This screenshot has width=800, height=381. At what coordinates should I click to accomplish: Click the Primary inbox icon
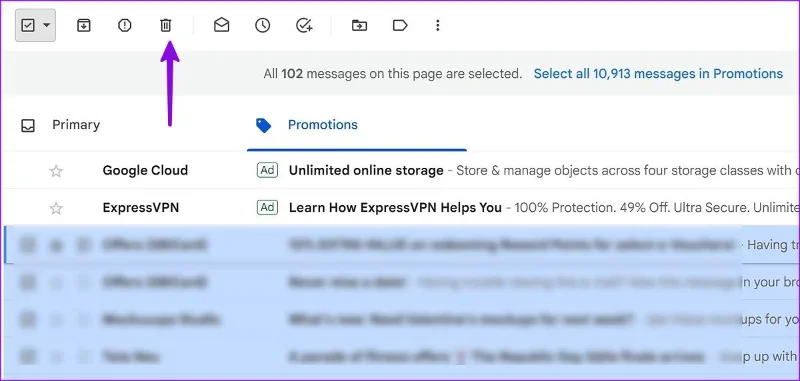(28, 125)
